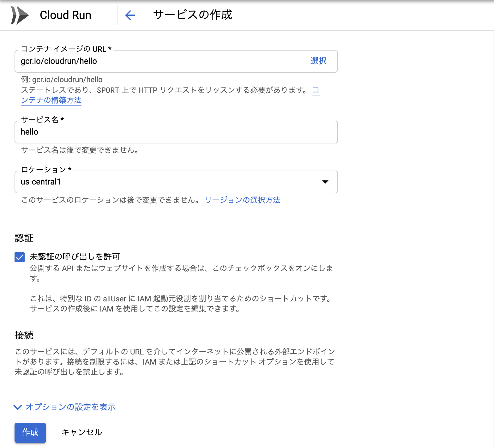The image size is (494, 448).
Task: Click the 接続 section heading
Action: [x=24, y=335]
